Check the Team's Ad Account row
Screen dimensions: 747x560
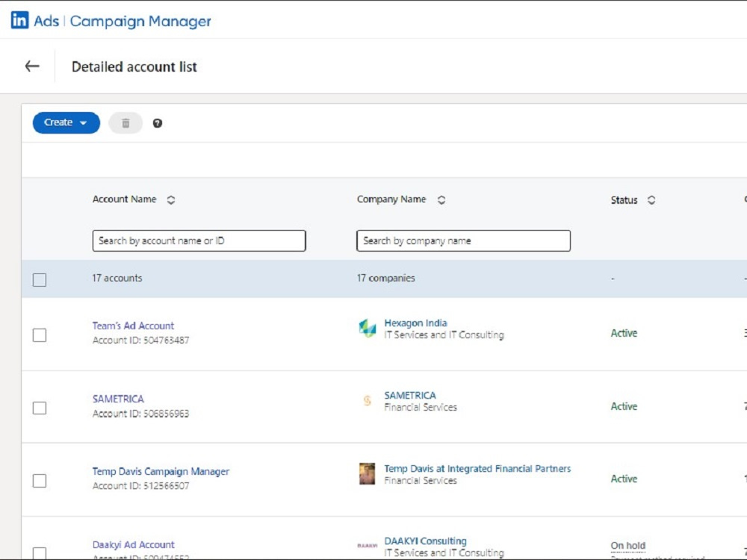40,335
